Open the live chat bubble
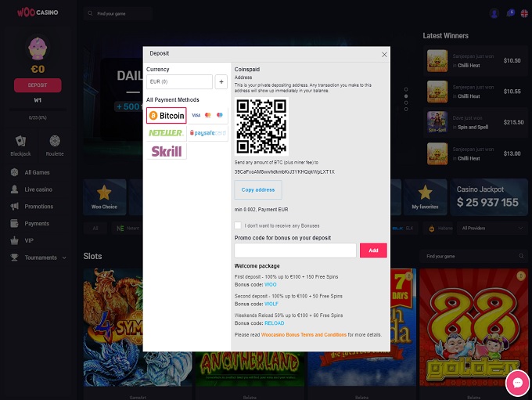Screen dimensions: 532x400 [516, 383]
